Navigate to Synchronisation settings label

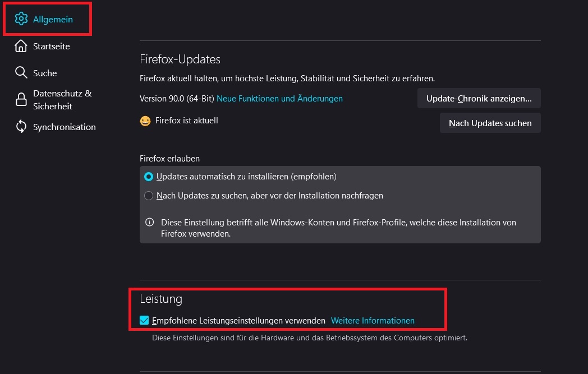click(x=65, y=127)
